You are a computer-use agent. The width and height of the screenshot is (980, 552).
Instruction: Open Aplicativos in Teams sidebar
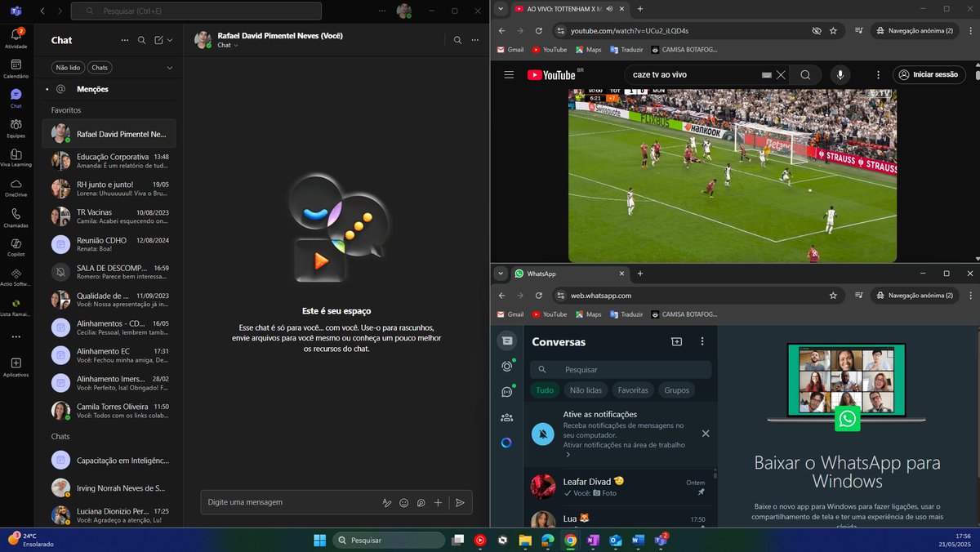16,367
